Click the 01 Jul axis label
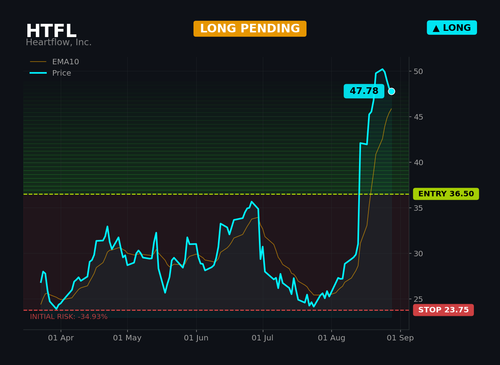Image resolution: width=500 pixels, height=365 pixels. tap(263, 338)
